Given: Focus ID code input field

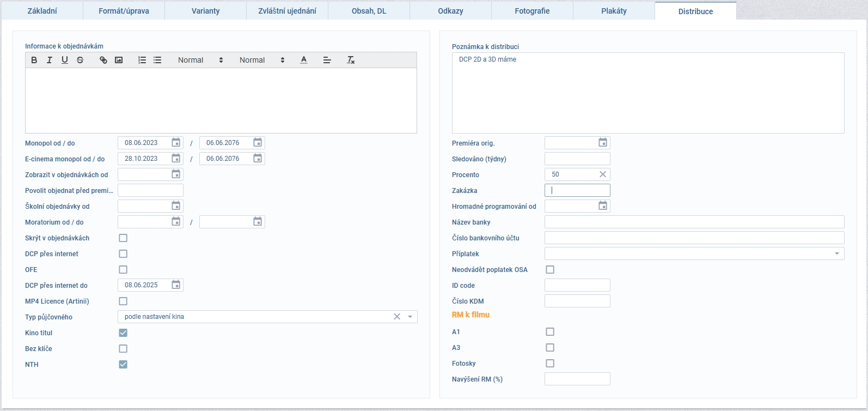Looking at the screenshot, I should click(577, 285).
